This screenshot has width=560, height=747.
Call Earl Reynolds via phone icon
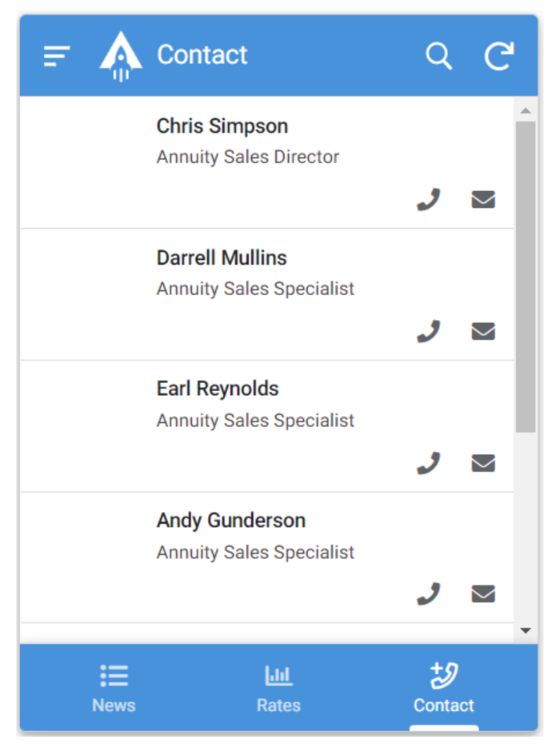coord(429,463)
